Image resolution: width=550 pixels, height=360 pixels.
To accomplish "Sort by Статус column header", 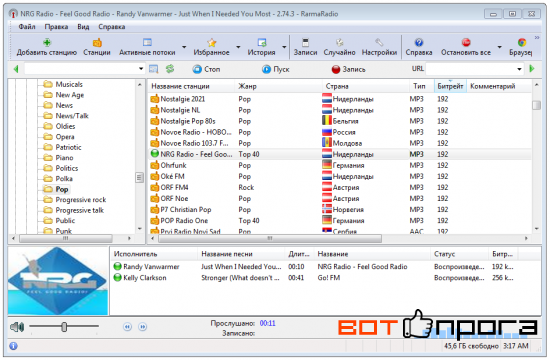I will 460,254.
